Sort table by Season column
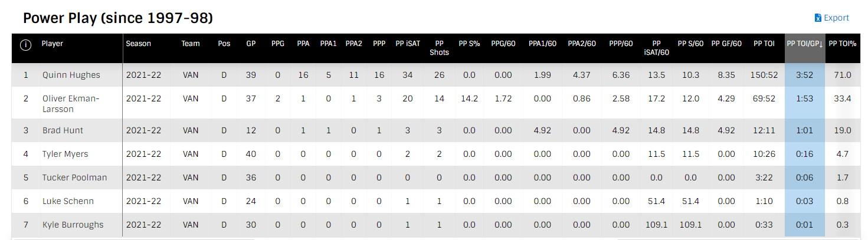Screen dimensions: 868x240 (138, 44)
